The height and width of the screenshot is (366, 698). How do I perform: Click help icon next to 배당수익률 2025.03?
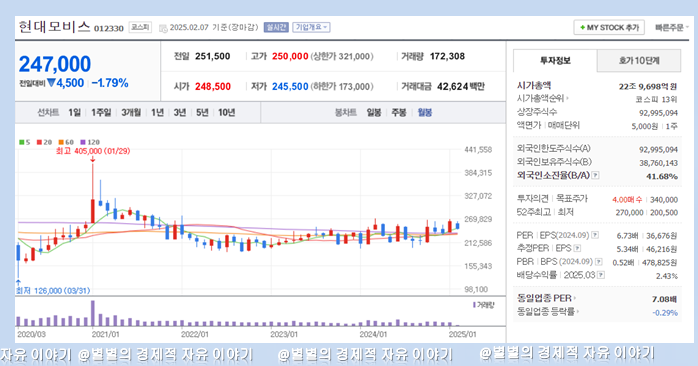coord(601,275)
